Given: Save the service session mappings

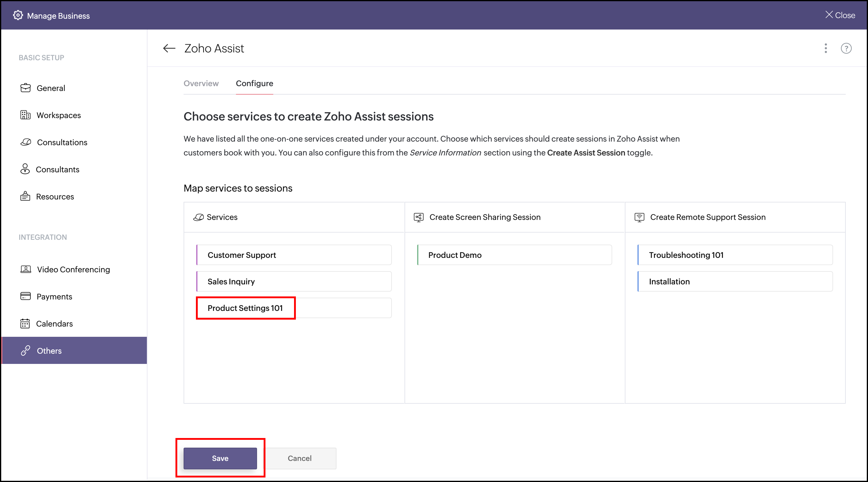Looking at the screenshot, I should click(x=220, y=458).
